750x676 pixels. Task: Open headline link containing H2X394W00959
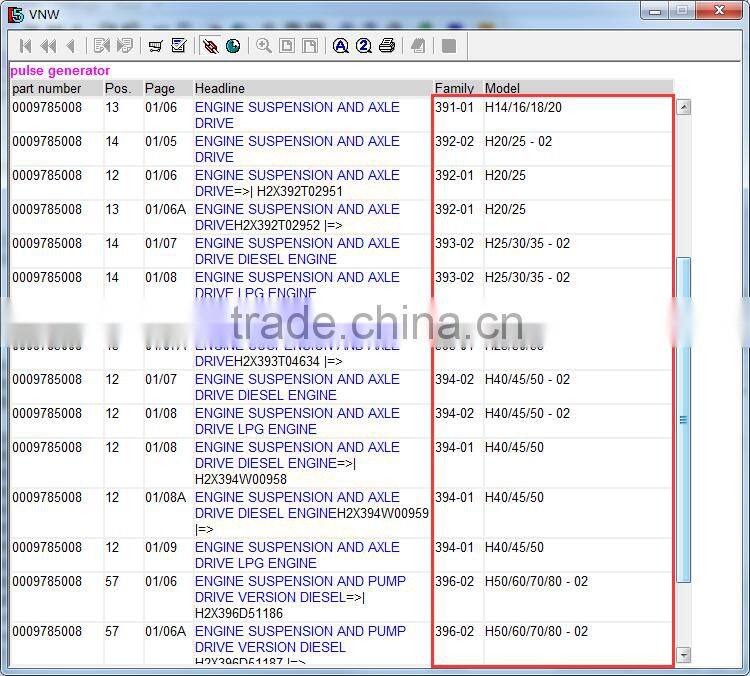tap(311, 513)
